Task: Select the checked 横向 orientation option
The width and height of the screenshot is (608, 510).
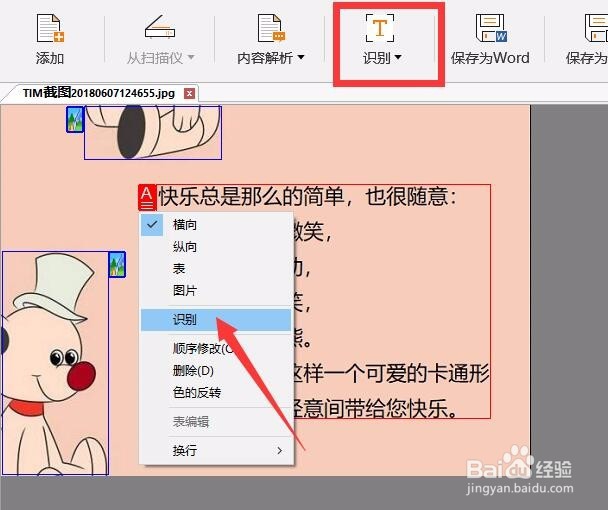Action: (216, 225)
